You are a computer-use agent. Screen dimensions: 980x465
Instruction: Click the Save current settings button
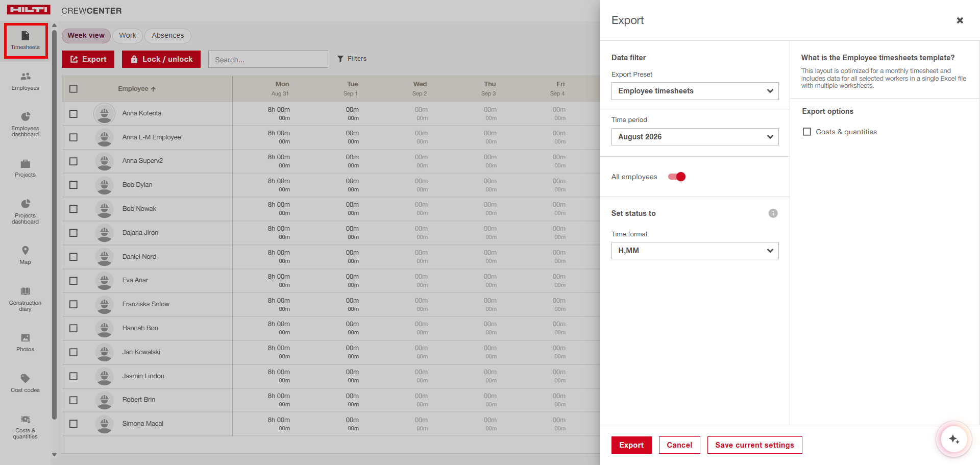[754, 445]
